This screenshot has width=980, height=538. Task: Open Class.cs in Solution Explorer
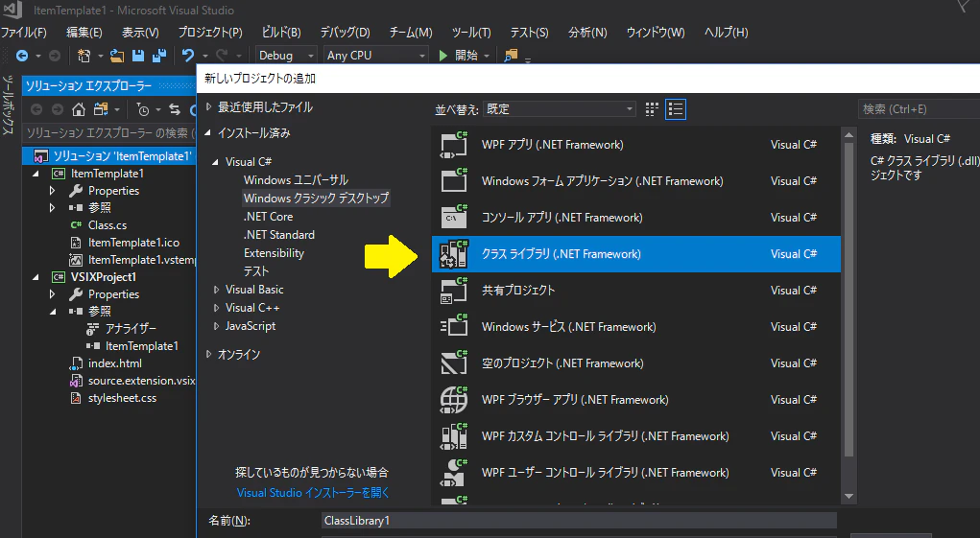click(107, 225)
